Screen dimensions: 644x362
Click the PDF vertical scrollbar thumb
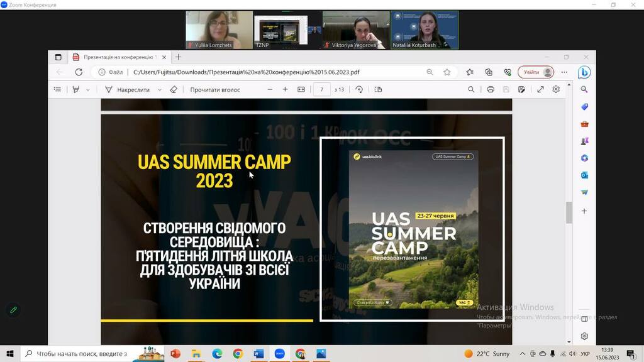click(x=569, y=212)
